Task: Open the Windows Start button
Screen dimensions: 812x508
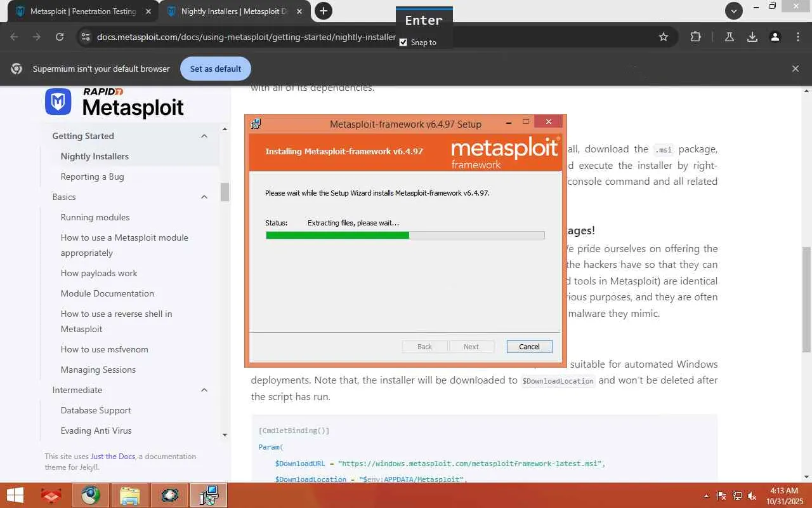Action: point(15,495)
